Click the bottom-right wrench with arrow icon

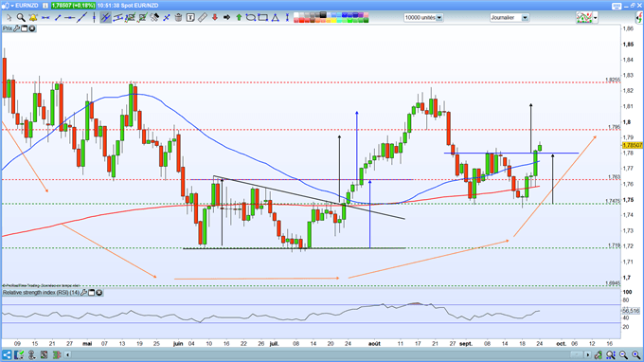pos(599,354)
